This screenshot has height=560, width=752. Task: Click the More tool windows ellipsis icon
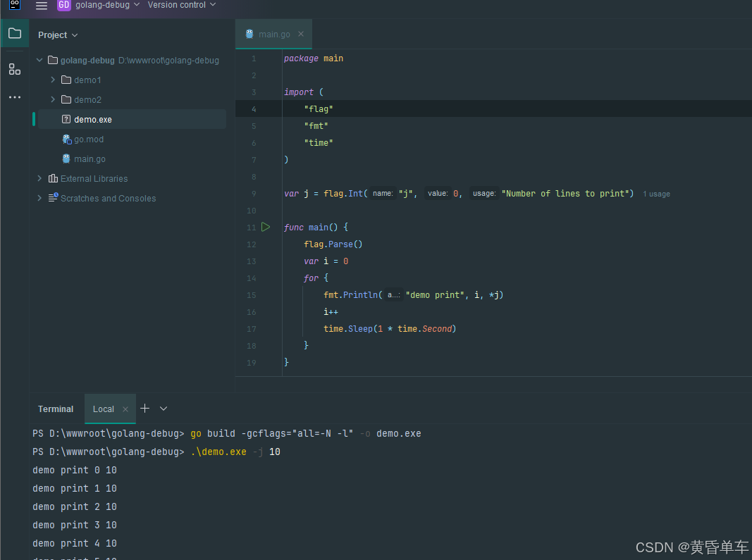coord(15,97)
